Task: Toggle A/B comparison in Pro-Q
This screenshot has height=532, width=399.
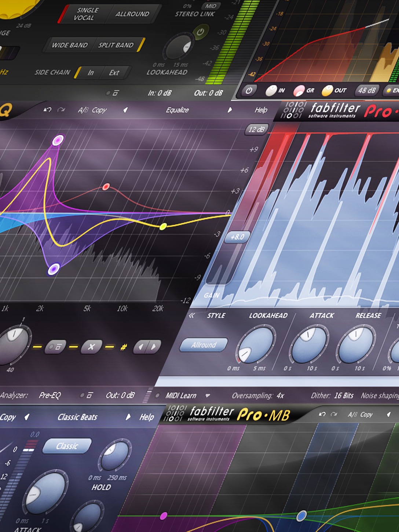Action: [x=83, y=110]
